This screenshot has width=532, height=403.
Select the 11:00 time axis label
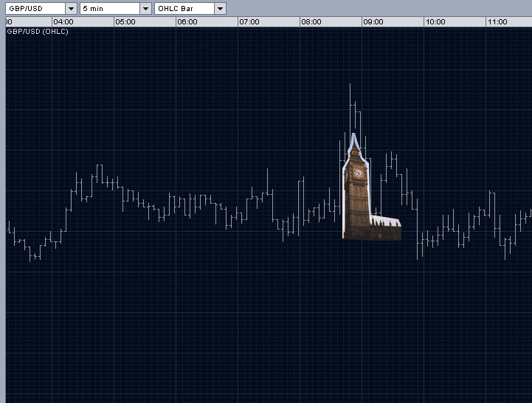tap(497, 22)
